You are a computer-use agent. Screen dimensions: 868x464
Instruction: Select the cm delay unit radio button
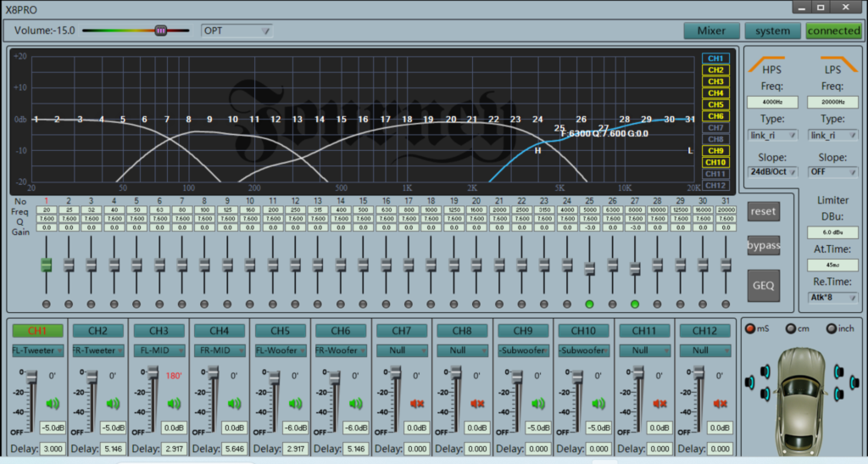coord(791,328)
